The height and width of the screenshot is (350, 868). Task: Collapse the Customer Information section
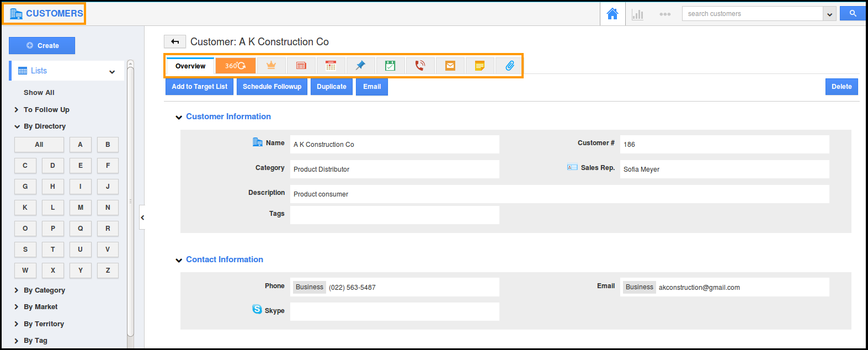tap(179, 117)
